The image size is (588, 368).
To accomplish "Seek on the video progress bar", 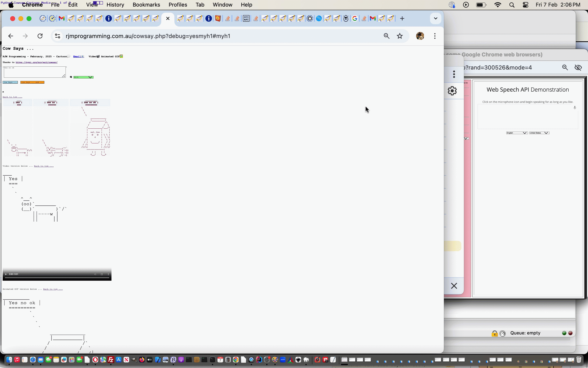I will tap(57, 278).
